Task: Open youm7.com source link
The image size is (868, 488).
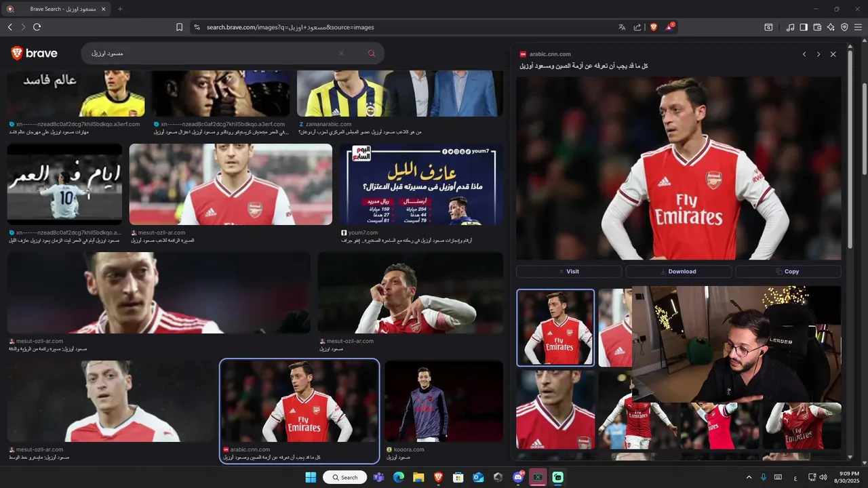Action: pos(363,233)
